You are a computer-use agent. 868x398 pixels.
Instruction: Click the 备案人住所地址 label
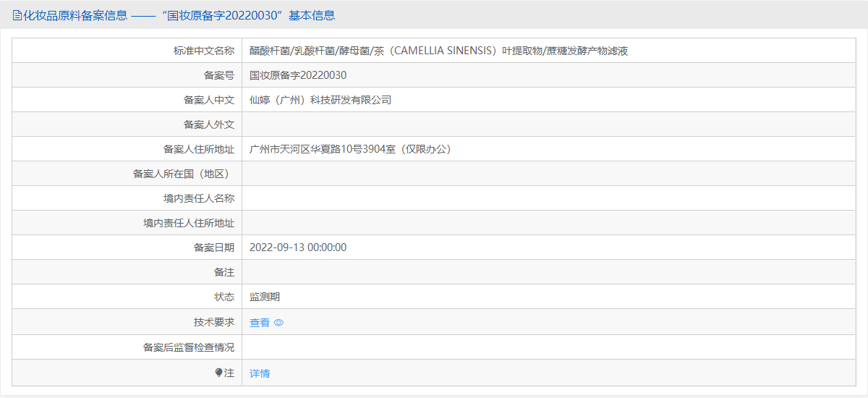point(199,149)
